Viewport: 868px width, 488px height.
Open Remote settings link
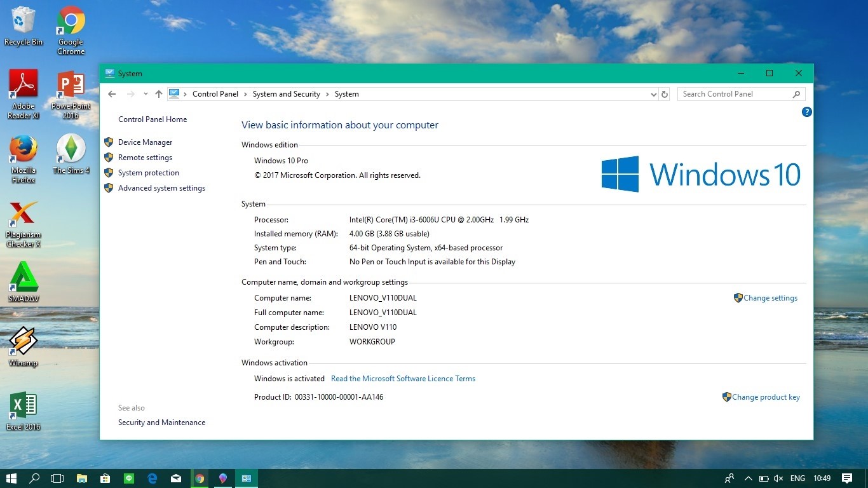pyautogui.click(x=145, y=158)
